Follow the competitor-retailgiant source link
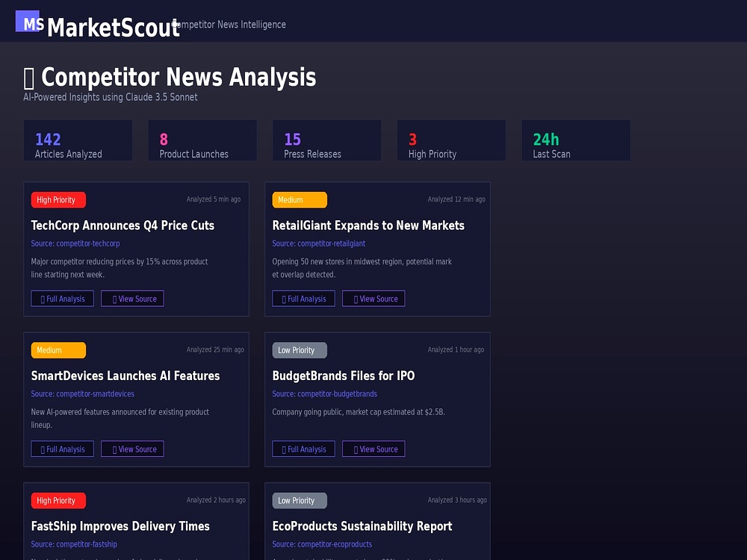The width and height of the screenshot is (747, 560). coord(319,243)
